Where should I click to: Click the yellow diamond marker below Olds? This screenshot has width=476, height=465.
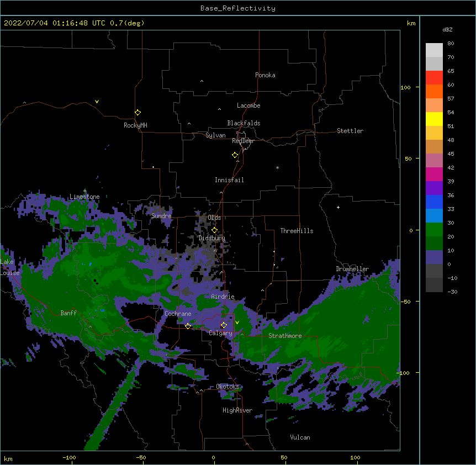[x=214, y=230]
